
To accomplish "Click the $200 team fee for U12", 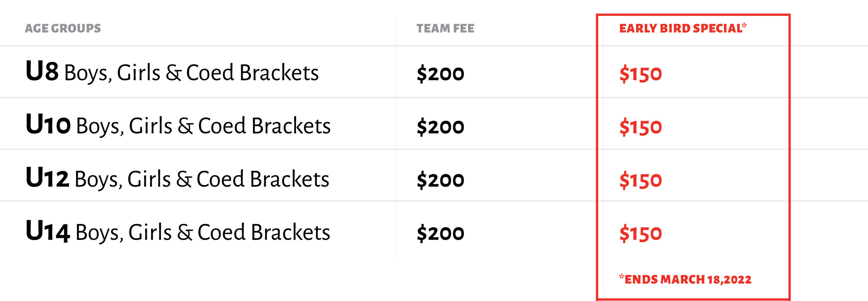I will click(x=440, y=180).
